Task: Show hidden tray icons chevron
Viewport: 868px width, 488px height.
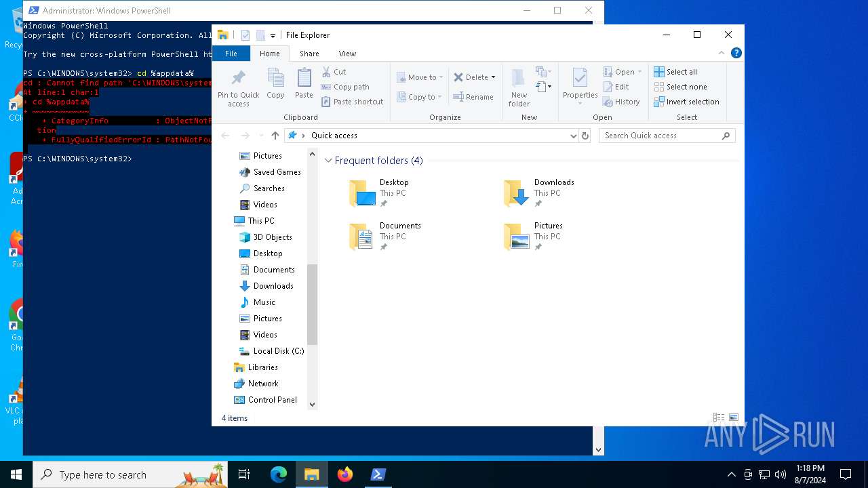Action: point(731,474)
